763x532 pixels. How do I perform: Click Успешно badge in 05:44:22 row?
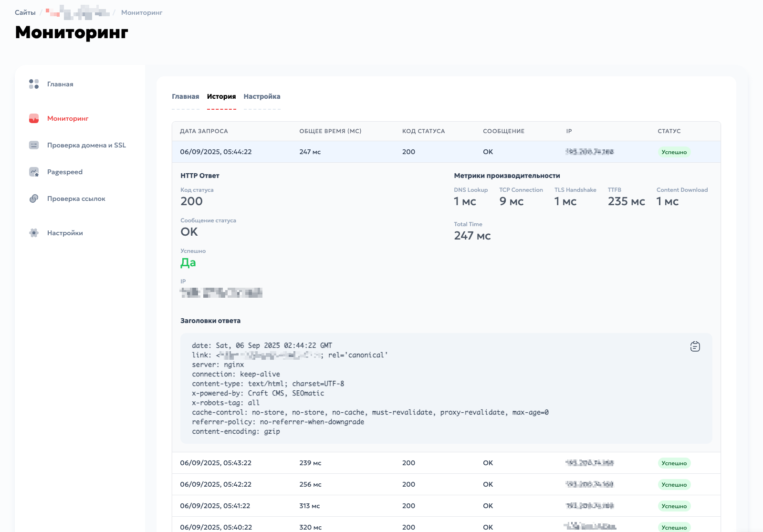[x=674, y=152]
